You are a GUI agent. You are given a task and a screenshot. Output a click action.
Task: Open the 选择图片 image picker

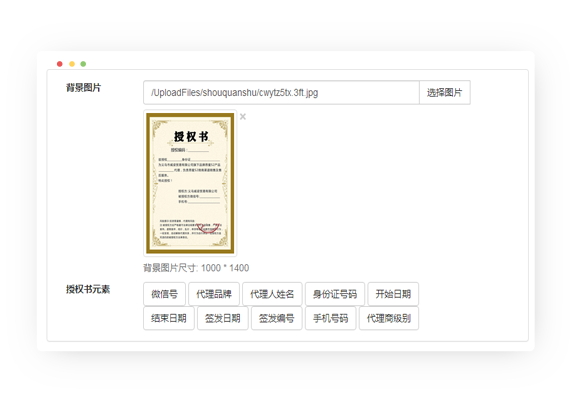[445, 93]
